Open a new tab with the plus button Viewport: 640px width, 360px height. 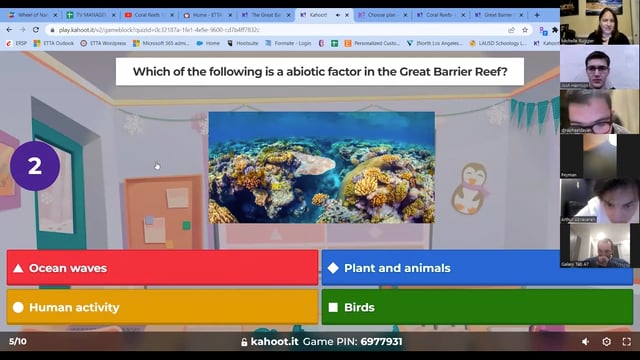coord(537,15)
